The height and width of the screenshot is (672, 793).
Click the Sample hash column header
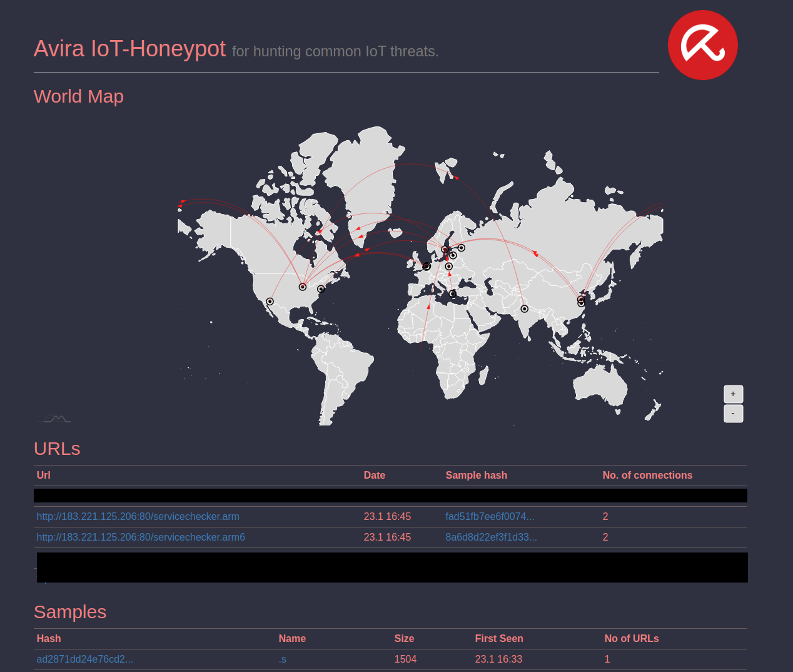pos(476,476)
